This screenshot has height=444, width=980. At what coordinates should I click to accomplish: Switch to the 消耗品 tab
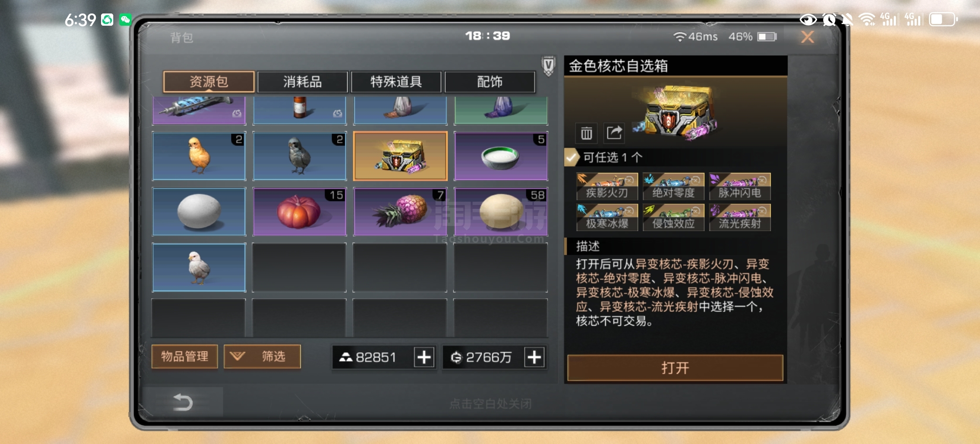pyautogui.click(x=302, y=82)
